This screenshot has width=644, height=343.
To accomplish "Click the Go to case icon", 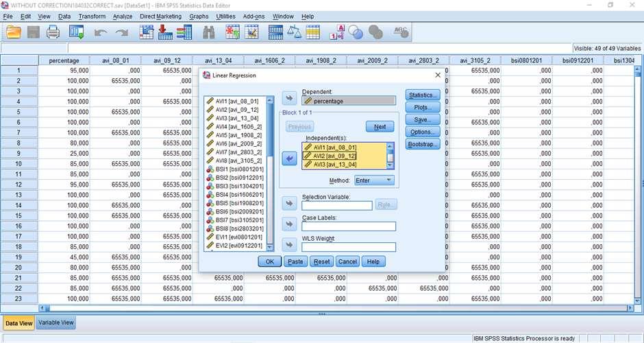I will (x=146, y=32).
